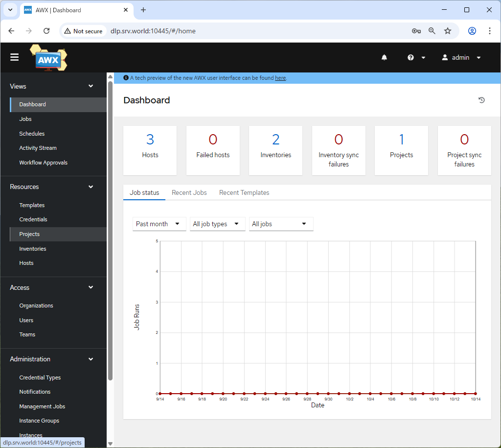Follow the 'here' tech preview link
This screenshot has height=448, width=501.
tap(280, 78)
